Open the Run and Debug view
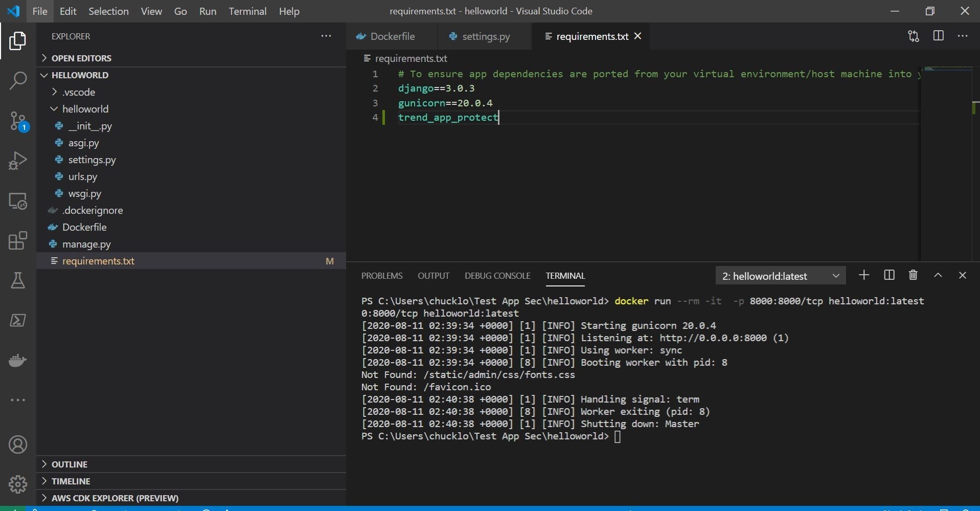This screenshot has height=511, width=980. coord(18,161)
